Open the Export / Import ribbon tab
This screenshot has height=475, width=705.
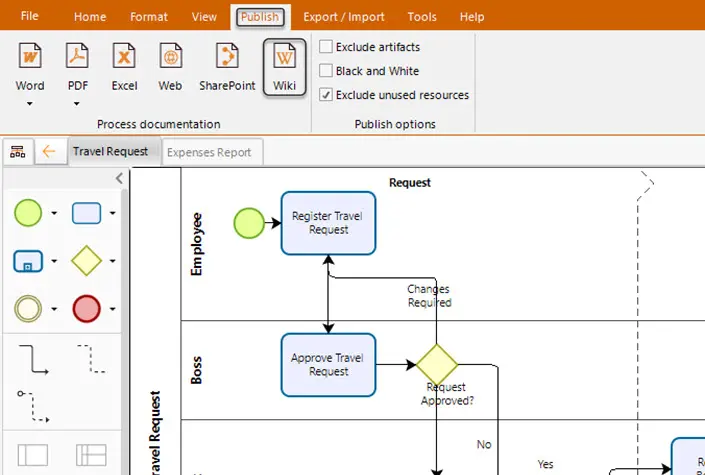point(344,17)
